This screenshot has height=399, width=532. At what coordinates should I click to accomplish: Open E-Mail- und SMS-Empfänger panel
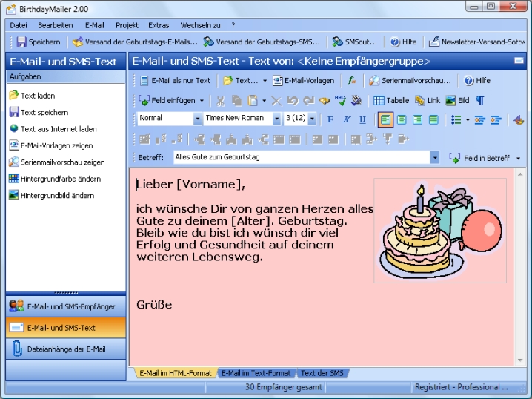(65, 306)
